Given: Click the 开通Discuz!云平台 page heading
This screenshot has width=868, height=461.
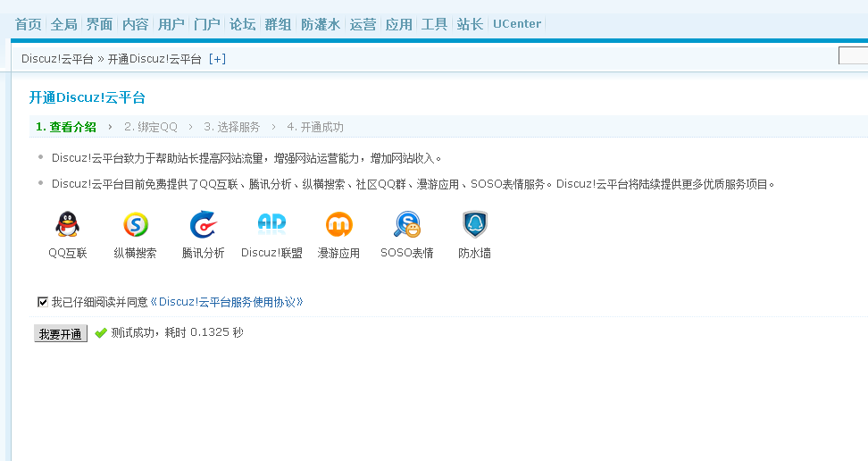Looking at the screenshot, I should 88,97.
